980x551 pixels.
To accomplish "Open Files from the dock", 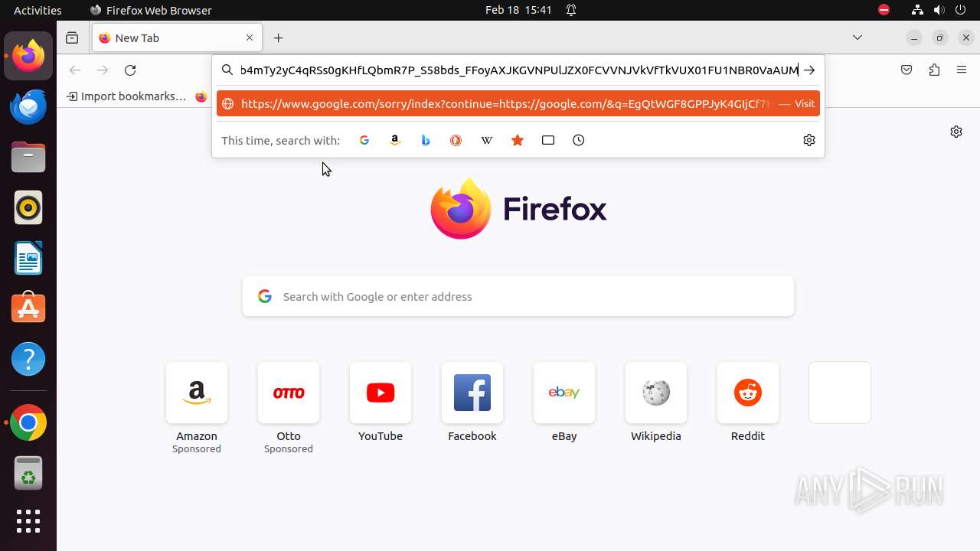I will point(28,157).
